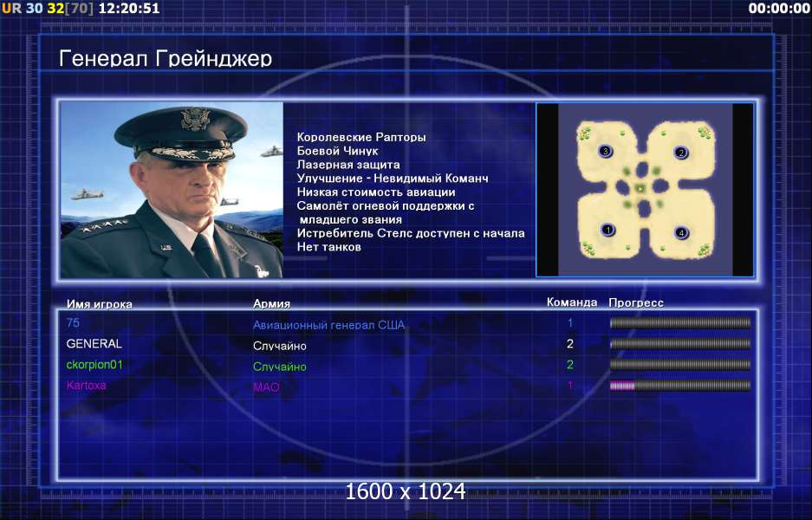Viewport: 812px width, 520px height.
Task: Click the 'Прогресс' column header
Action: pos(636,302)
